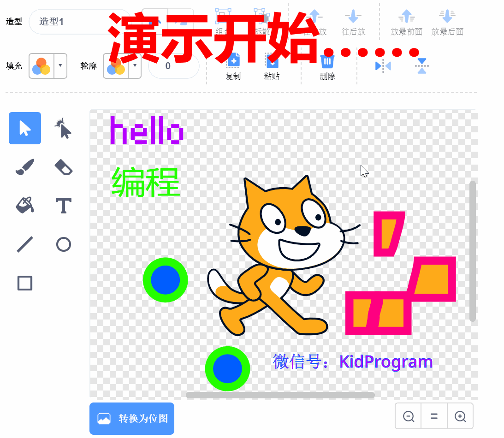This screenshot has height=438, width=504.
Task: Click the outline width field showing 0
Action: 174,66
